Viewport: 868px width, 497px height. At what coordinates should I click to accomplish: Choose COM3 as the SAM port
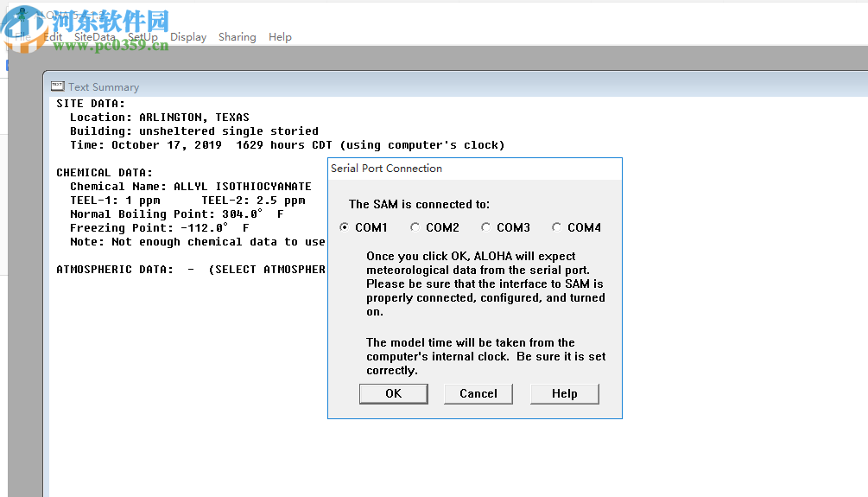coord(486,227)
